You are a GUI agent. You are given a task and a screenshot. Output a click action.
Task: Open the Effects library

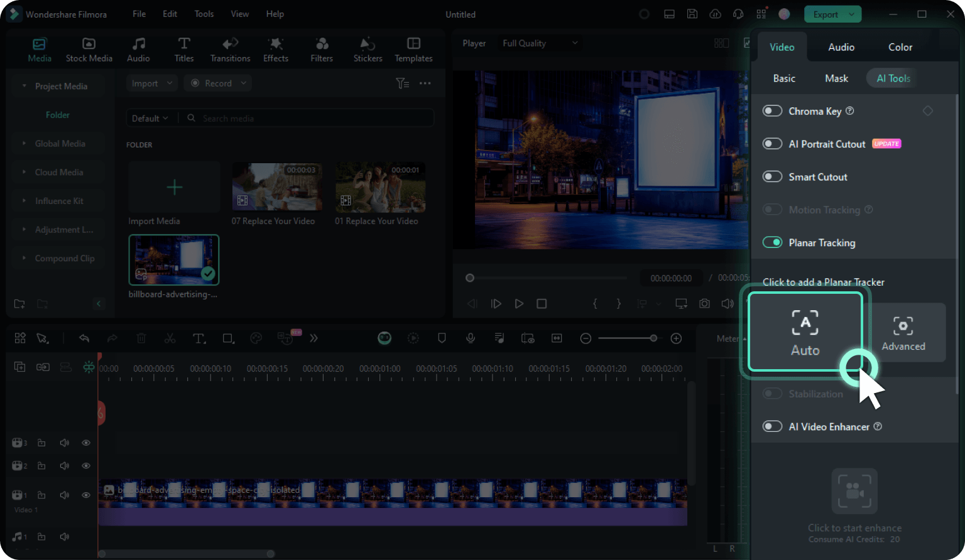(276, 50)
